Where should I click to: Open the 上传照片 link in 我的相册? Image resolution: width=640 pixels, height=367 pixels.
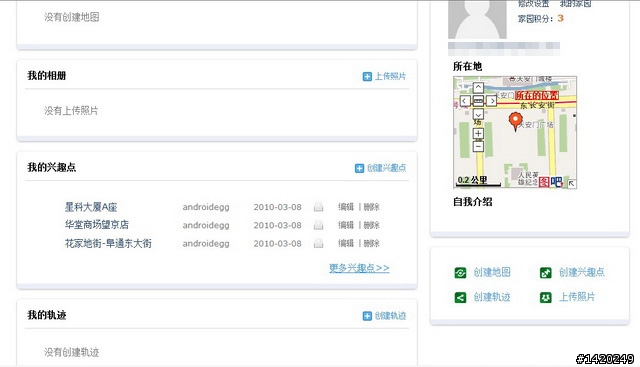coord(390,76)
